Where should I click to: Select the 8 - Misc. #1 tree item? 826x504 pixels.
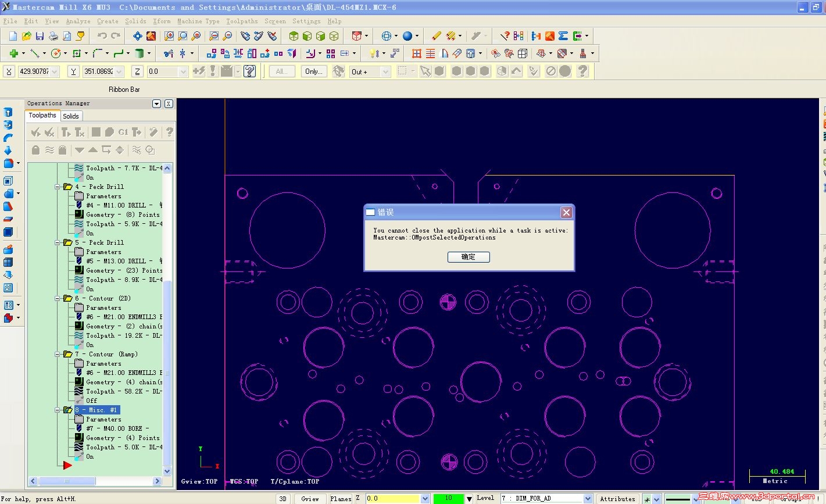tap(96, 410)
